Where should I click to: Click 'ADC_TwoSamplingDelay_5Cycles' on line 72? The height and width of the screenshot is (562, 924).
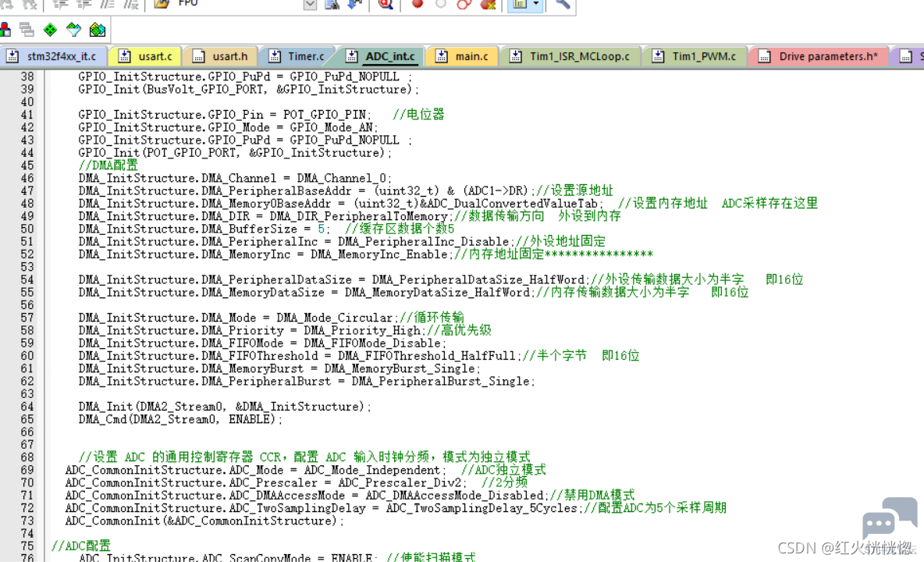pos(482,508)
